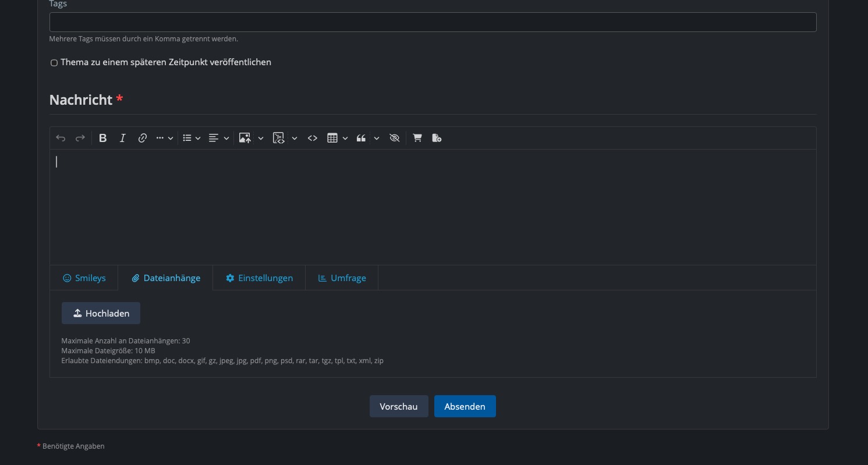Viewport: 868px width, 465px height.
Task: Click the image upload toolbar icon
Action: [x=245, y=138]
